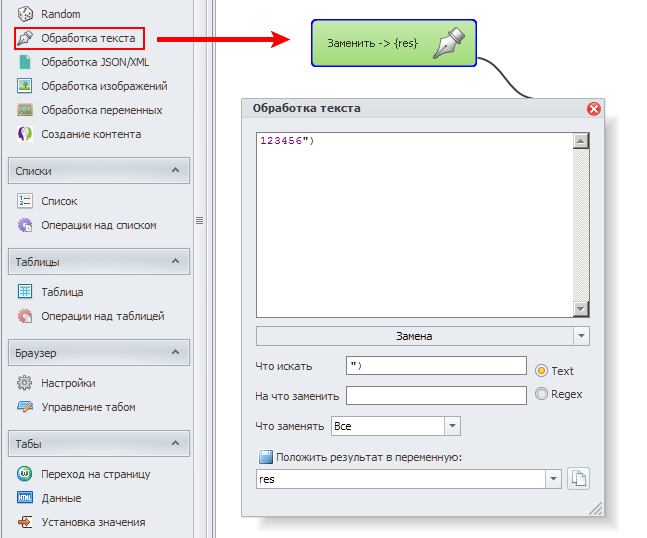Click the Управление табом label
The width and height of the screenshot is (647, 538).
pyautogui.click(x=88, y=407)
